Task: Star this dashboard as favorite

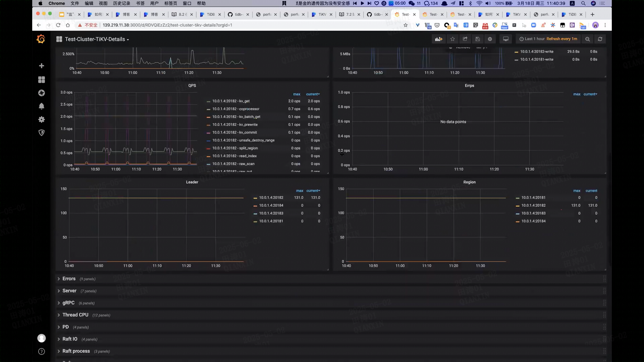Action: [x=452, y=39]
